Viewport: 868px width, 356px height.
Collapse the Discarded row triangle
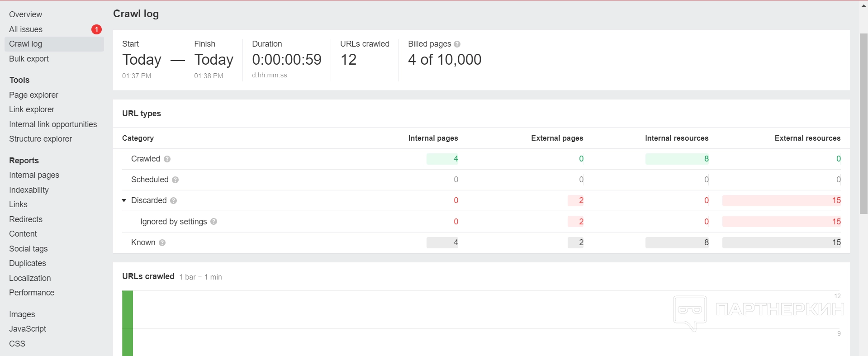click(x=124, y=200)
